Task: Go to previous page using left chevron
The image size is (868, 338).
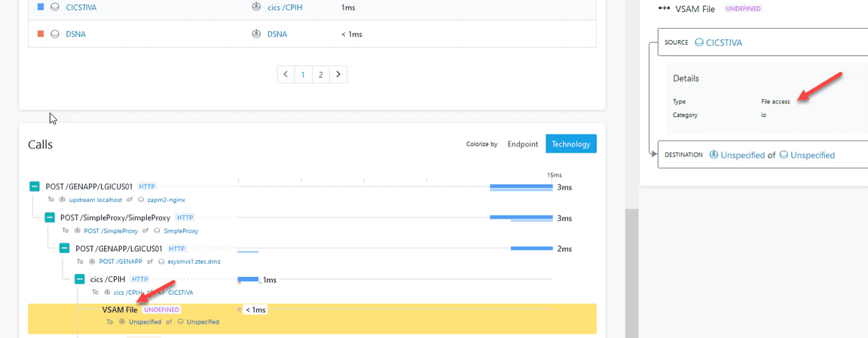Action: [286, 75]
